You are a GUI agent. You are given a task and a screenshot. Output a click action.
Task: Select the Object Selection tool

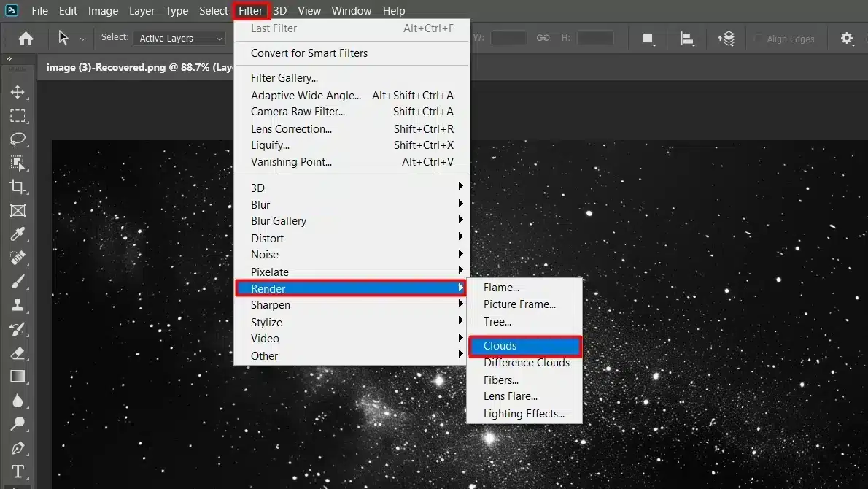(18, 163)
